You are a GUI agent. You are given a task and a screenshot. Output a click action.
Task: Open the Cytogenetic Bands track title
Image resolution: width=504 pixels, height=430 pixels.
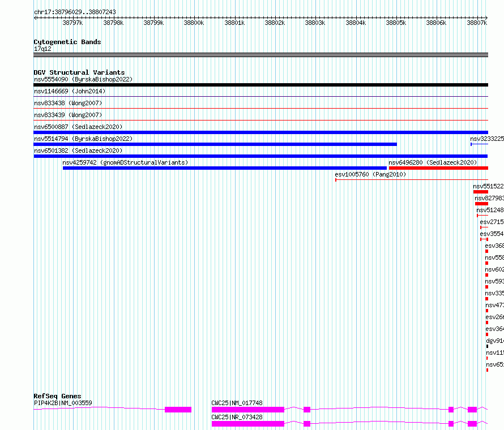(x=67, y=42)
